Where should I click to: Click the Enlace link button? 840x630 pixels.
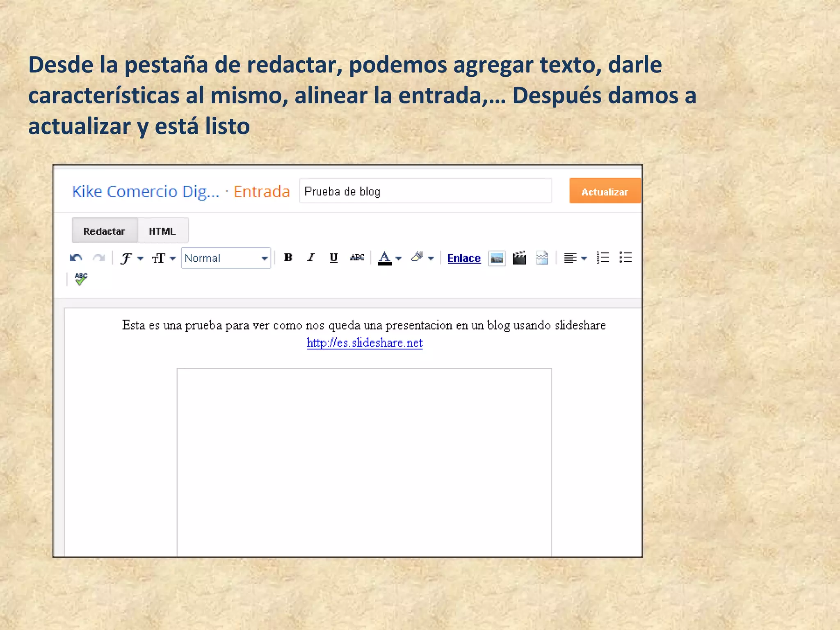click(464, 258)
